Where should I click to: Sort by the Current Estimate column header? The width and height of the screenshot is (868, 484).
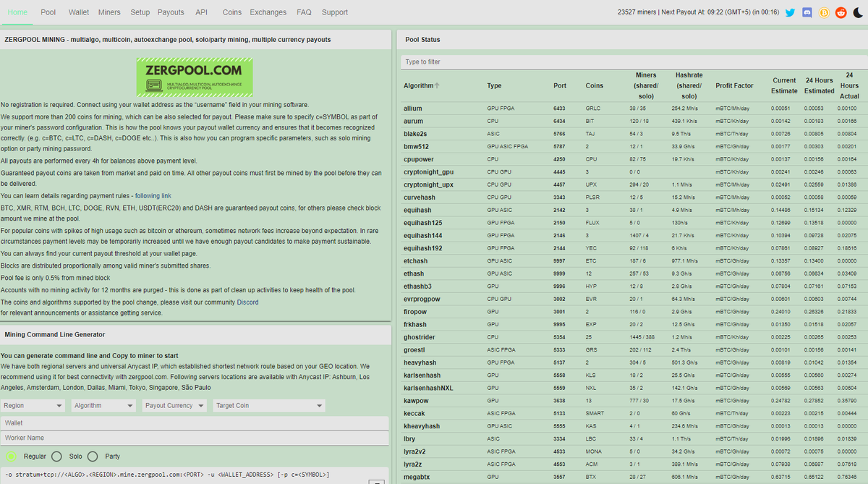pyautogui.click(x=784, y=85)
